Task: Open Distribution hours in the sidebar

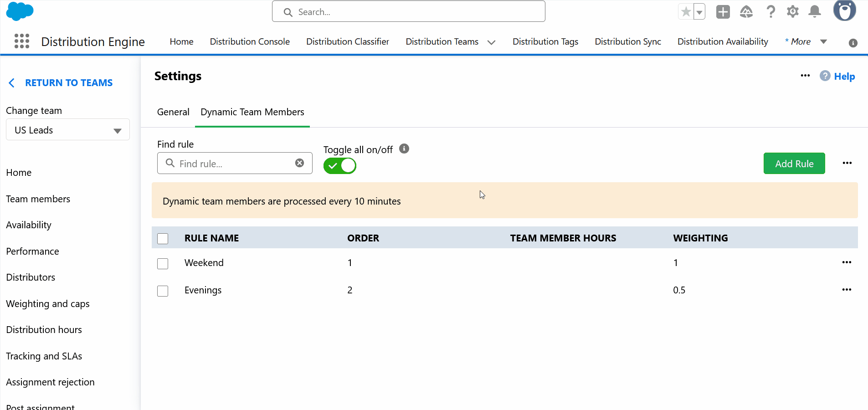Action: coord(44,330)
